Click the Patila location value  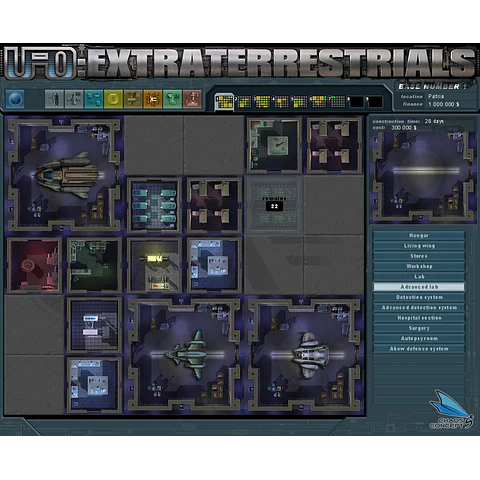coord(436,96)
